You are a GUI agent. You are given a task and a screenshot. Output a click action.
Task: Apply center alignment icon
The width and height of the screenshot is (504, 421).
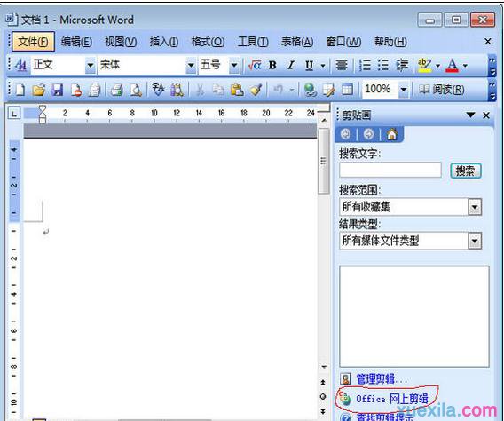pos(342,66)
